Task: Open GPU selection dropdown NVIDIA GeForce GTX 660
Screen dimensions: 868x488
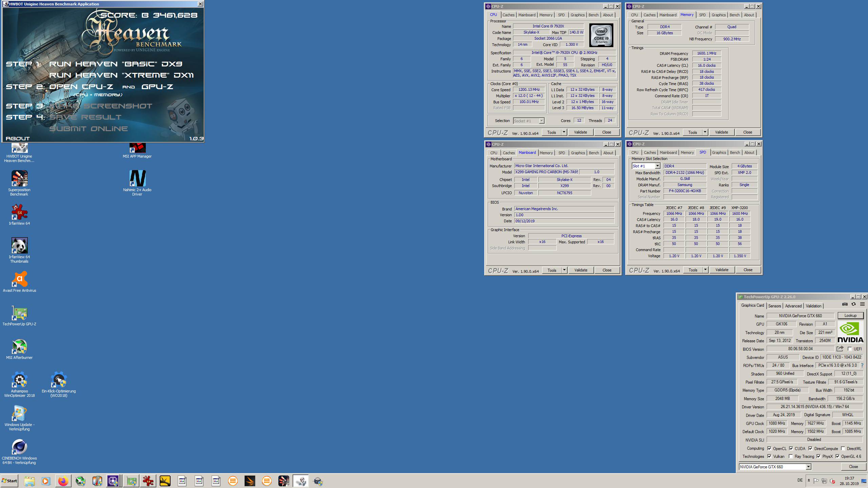Action: pyautogui.click(x=775, y=467)
